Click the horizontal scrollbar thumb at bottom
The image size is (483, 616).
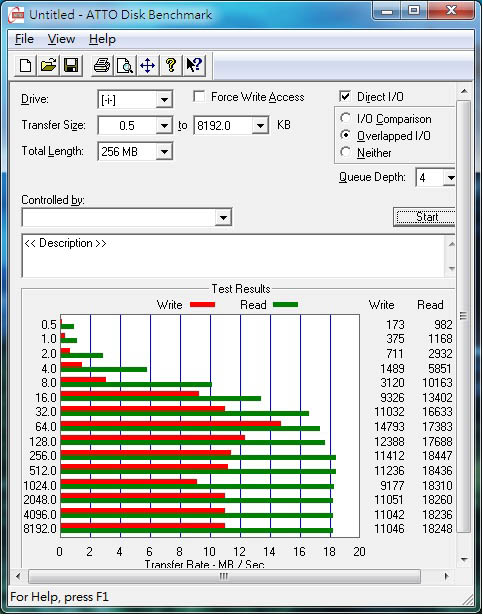(x=224, y=576)
